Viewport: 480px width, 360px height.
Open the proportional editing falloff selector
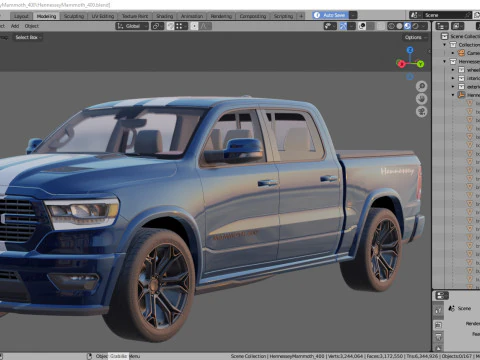[205, 26]
